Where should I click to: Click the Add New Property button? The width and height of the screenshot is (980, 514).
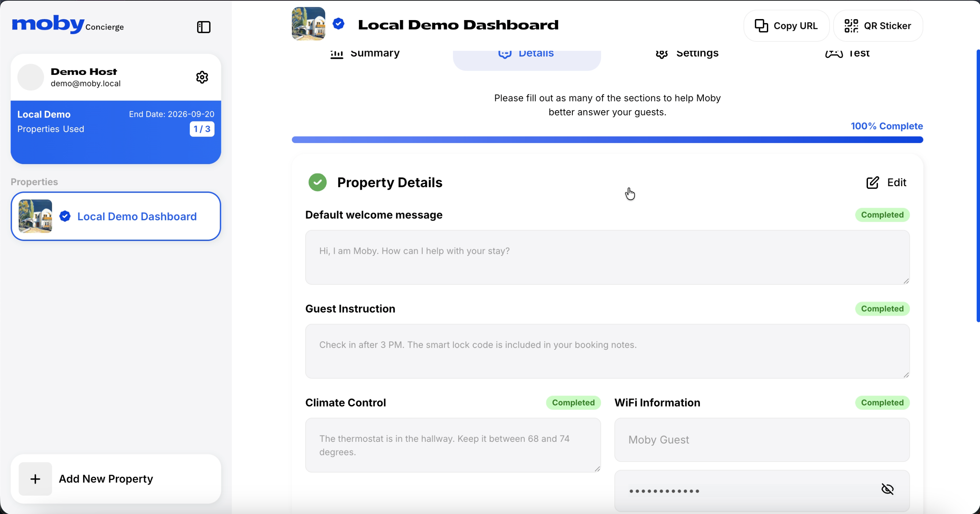[116, 479]
